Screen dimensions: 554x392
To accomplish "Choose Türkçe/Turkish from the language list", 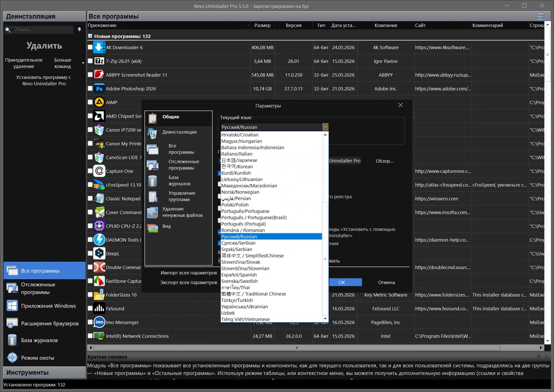I will tap(271, 300).
